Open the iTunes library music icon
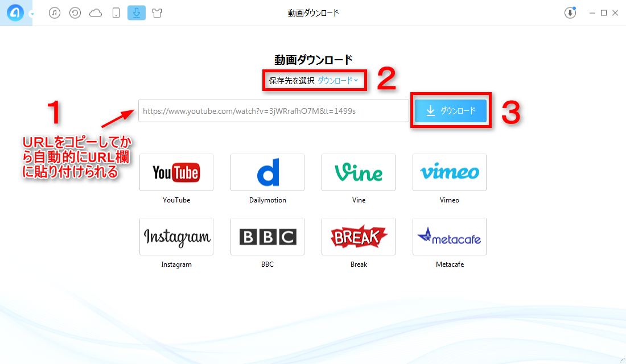The height and width of the screenshot is (364, 626). pos(54,13)
